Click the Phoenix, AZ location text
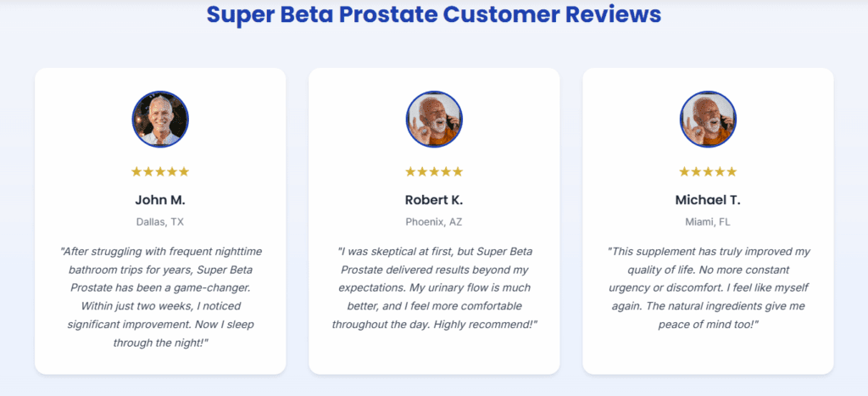The image size is (868, 396). tap(434, 222)
